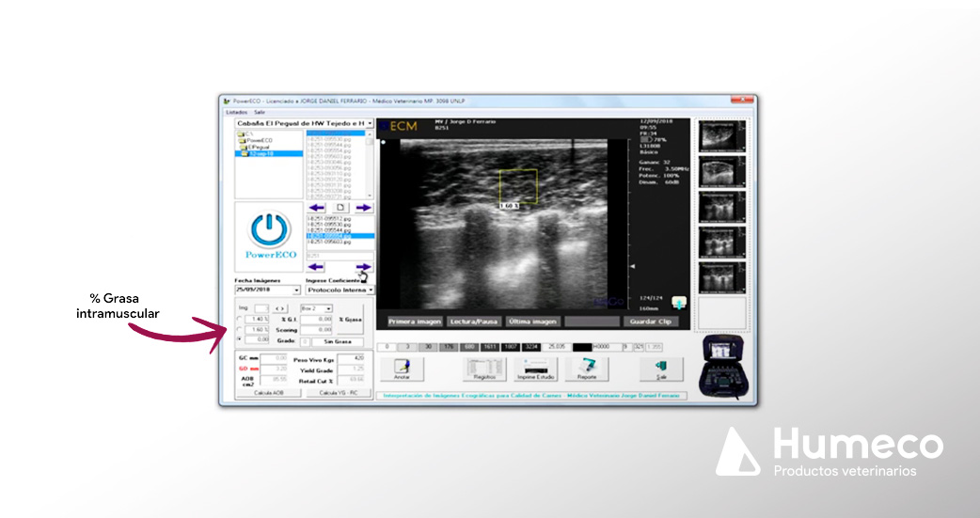Click the <> image toggle button
The image size is (980, 518).
(x=280, y=308)
